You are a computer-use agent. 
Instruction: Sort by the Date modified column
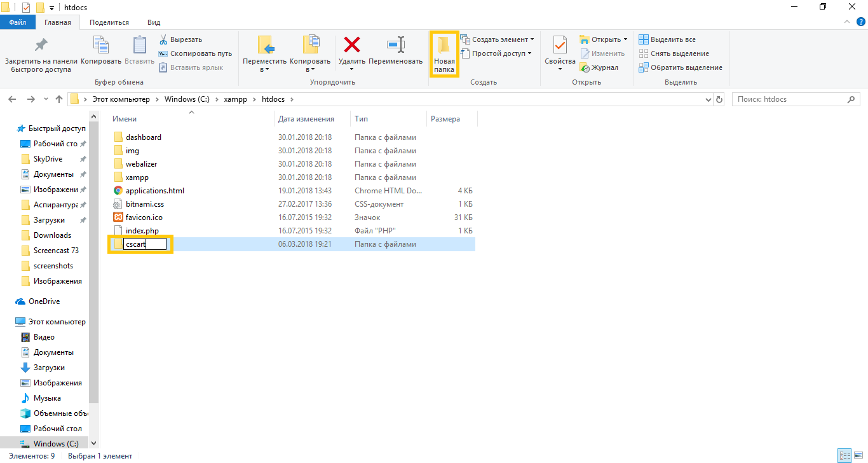click(313, 119)
